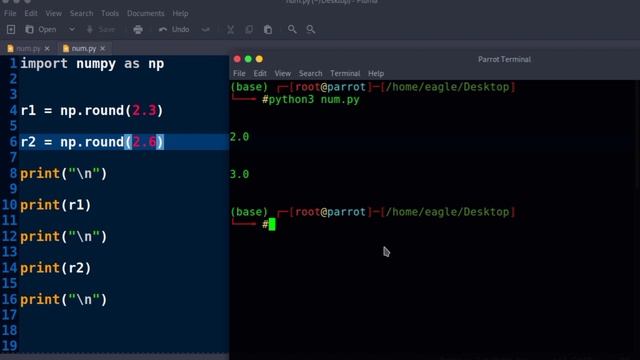Open Find and Replace with the second magnifier icon
The height and width of the screenshot is (360, 640).
point(311,29)
